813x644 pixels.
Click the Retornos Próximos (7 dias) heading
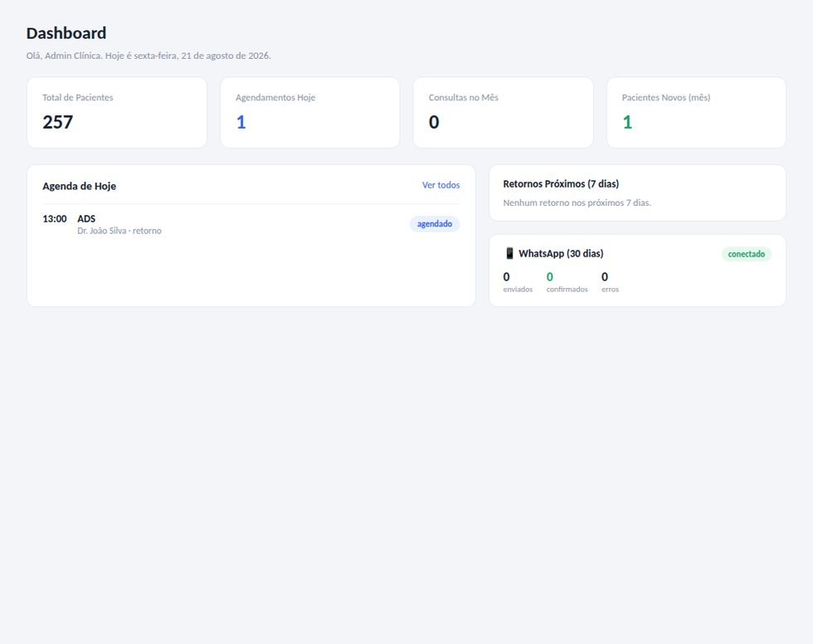[561, 184]
